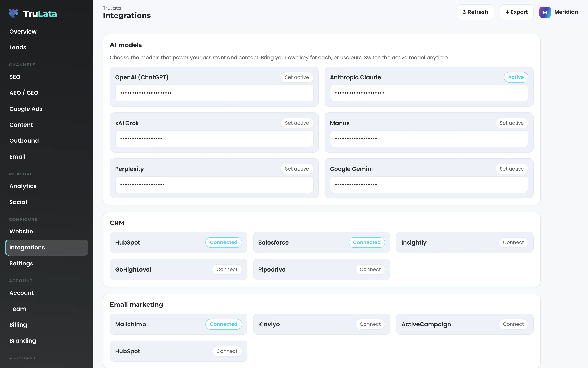This screenshot has height=368, width=588.
Task: Focus the Perplexity API key field
Action: (214, 184)
